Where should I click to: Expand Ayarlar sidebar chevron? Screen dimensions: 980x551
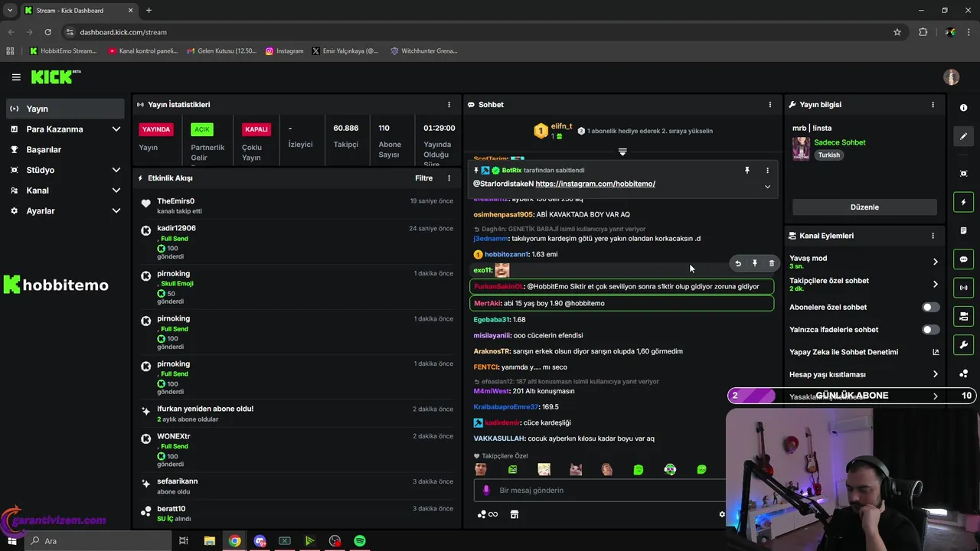pyautogui.click(x=116, y=210)
